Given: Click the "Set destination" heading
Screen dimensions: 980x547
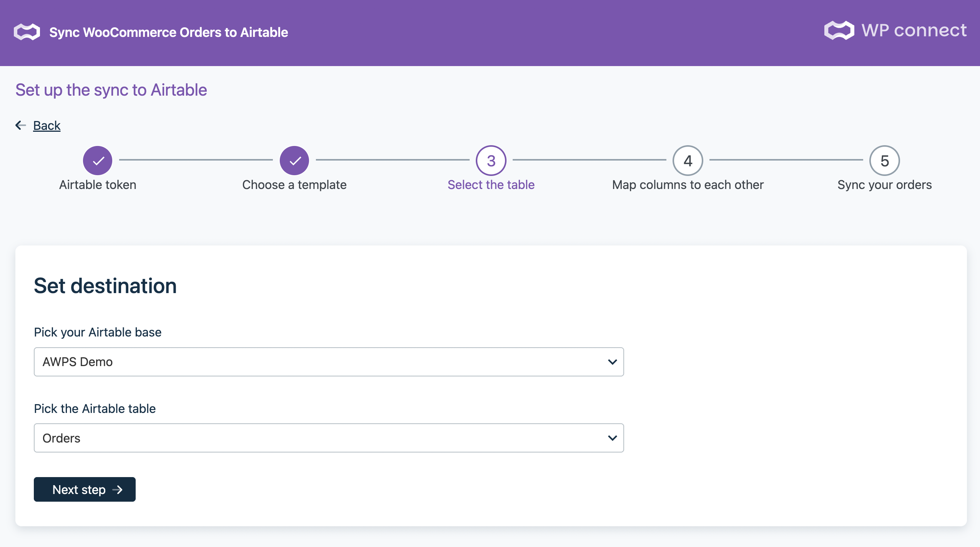Looking at the screenshot, I should 105,286.
